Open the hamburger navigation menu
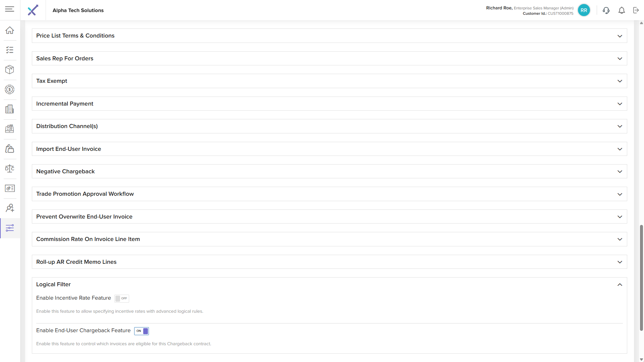Image resolution: width=644 pixels, height=362 pixels. 10,9
